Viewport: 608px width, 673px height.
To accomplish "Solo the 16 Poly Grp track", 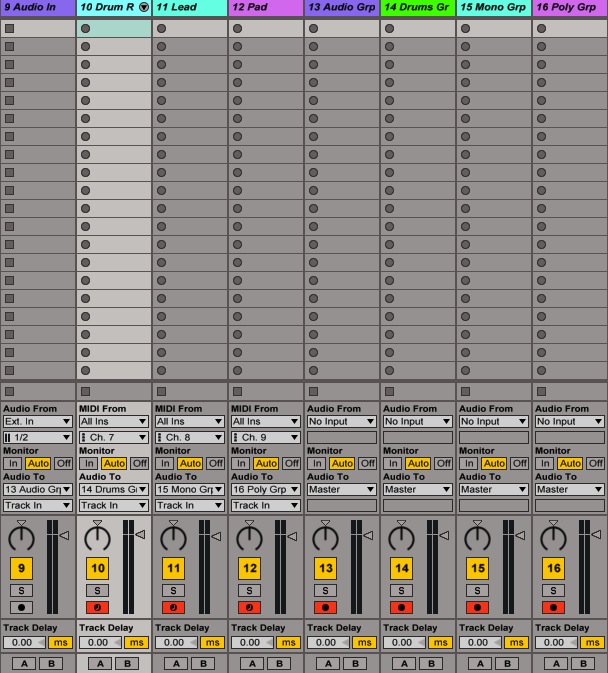I will (x=553, y=591).
